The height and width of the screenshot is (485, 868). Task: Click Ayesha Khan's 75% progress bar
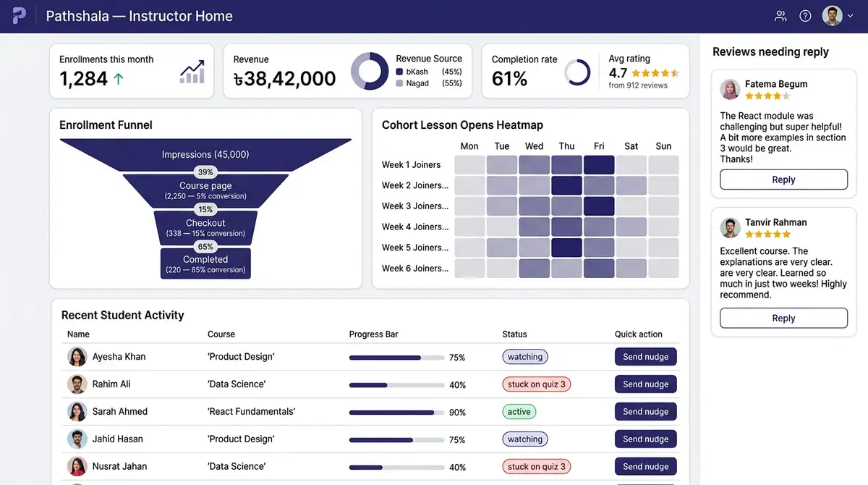pos(396,358)
